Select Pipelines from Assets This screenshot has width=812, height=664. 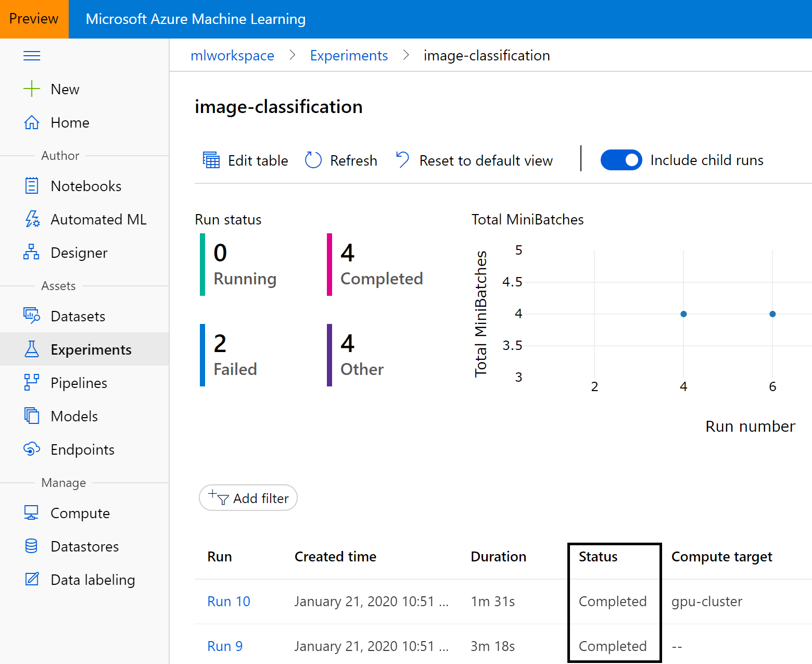point(78,383)
